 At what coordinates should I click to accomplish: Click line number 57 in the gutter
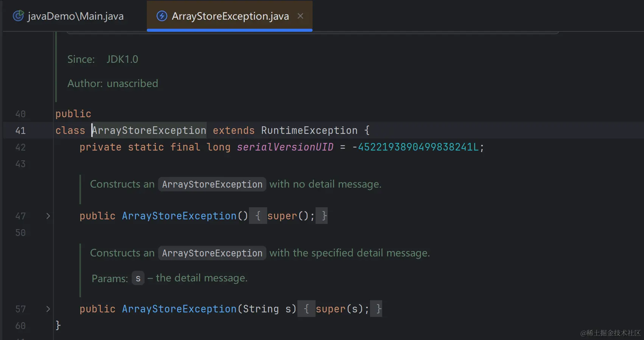pyautogui.click(x=20, y=309)
